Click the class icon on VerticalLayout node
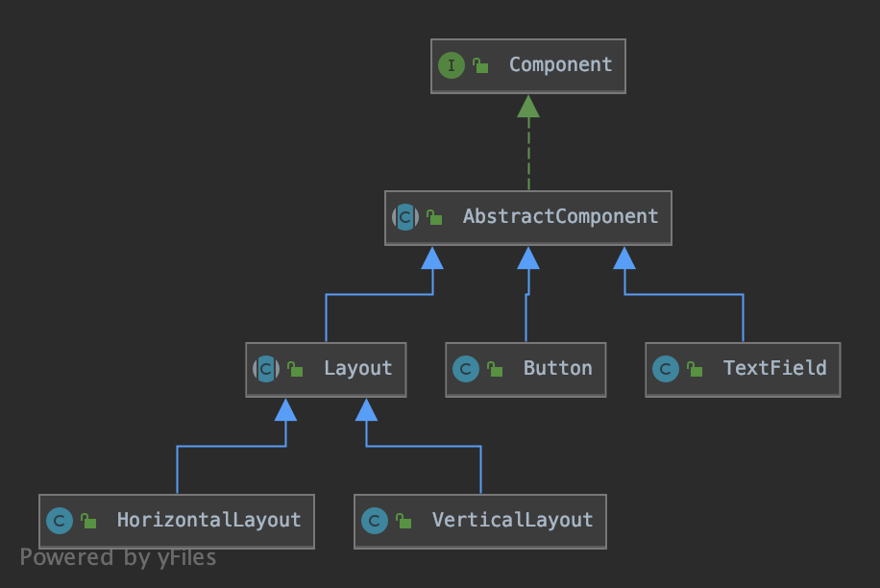Image resolution: width=880 pixels, height=588 pixels. [374, 521]
